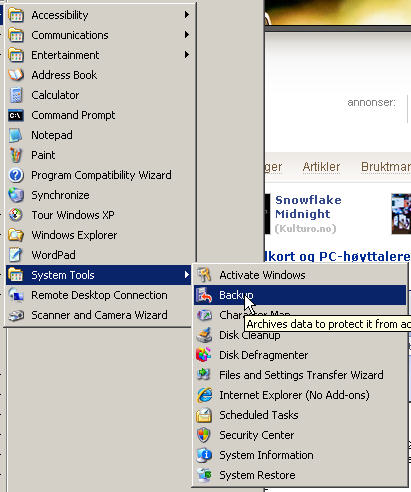Image resolution: width=411 pixels, height=492 pixels.
Task: Click the System Information icon
Action: point(204,455)
